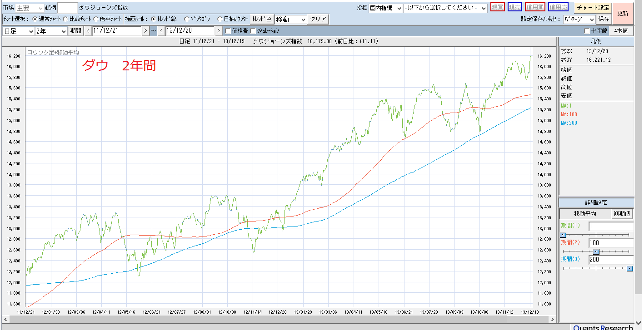The height and width of the screenshot is (330, 644).
Task: Open the 2年 period dropdown
Action: pyautogui.click(x=51, y=31)
